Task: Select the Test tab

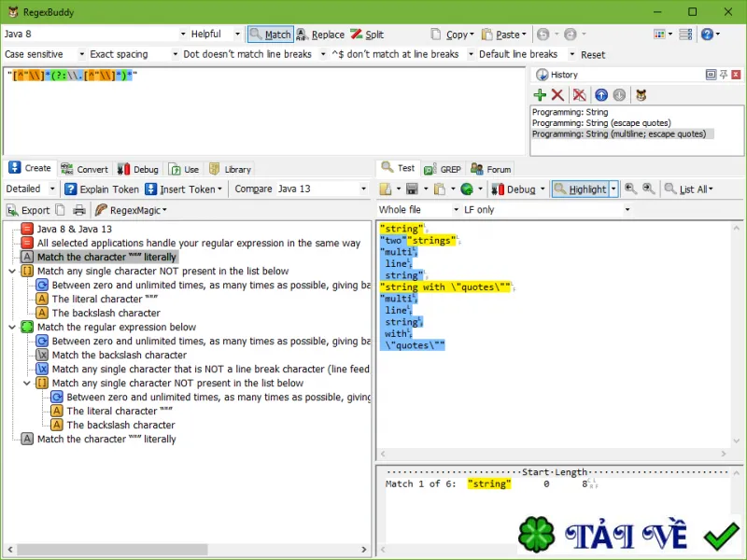Action: point(399,168)
